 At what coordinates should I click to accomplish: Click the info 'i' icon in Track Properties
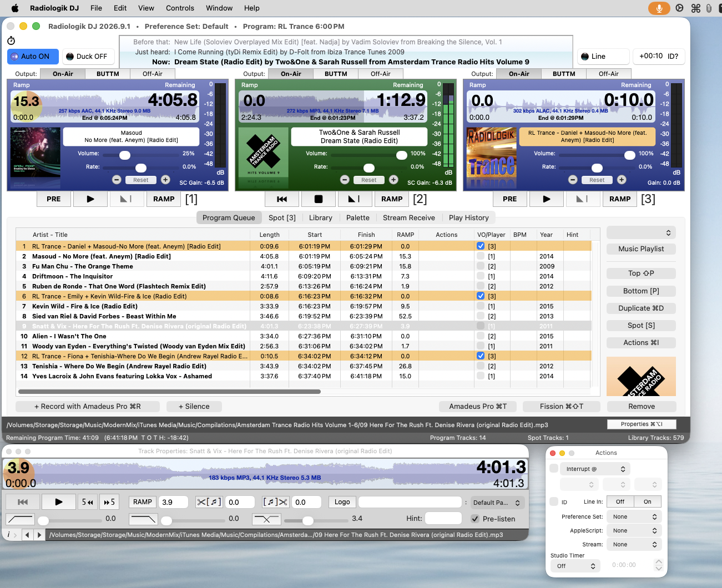click(9, 535)
